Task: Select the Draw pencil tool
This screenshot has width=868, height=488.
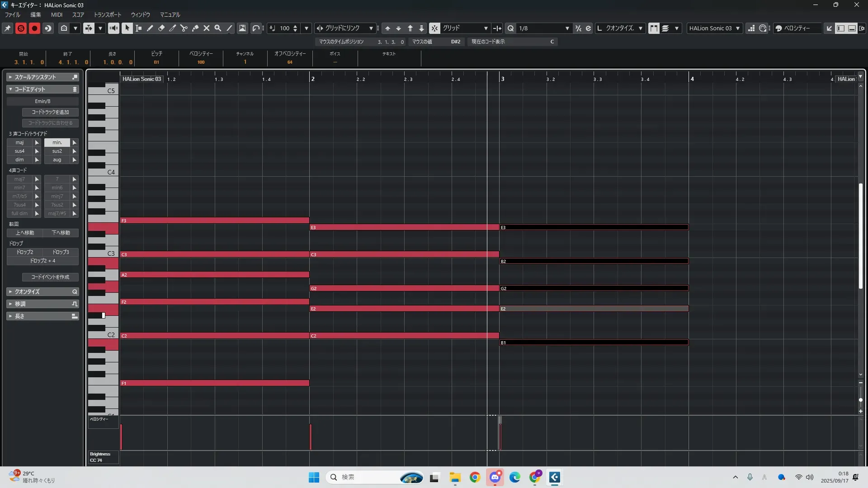Action: point(150,28)
